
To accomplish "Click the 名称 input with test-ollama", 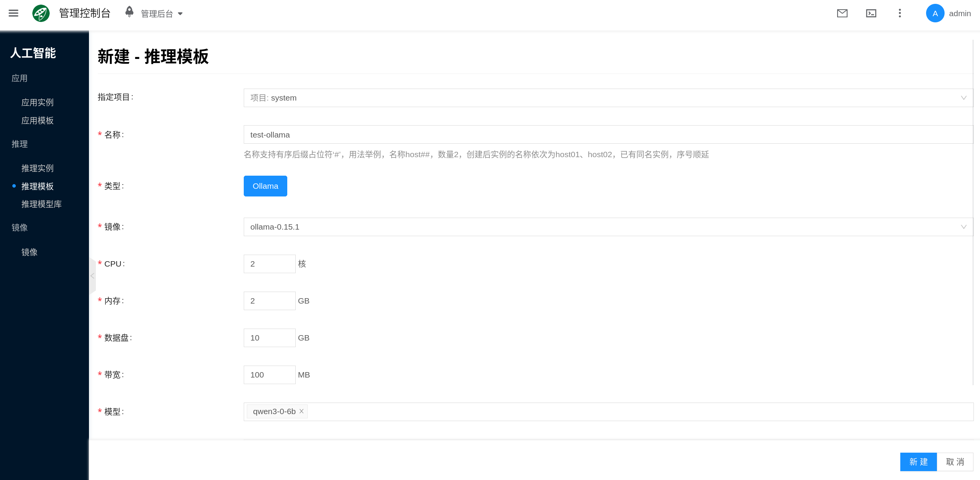I will [608, 135].
